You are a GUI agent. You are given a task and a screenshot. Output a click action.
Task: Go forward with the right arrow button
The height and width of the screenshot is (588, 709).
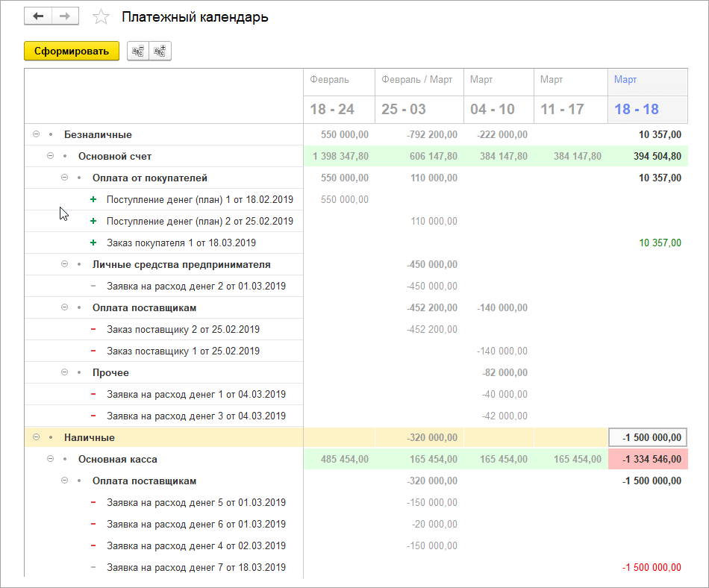[65, 16]
